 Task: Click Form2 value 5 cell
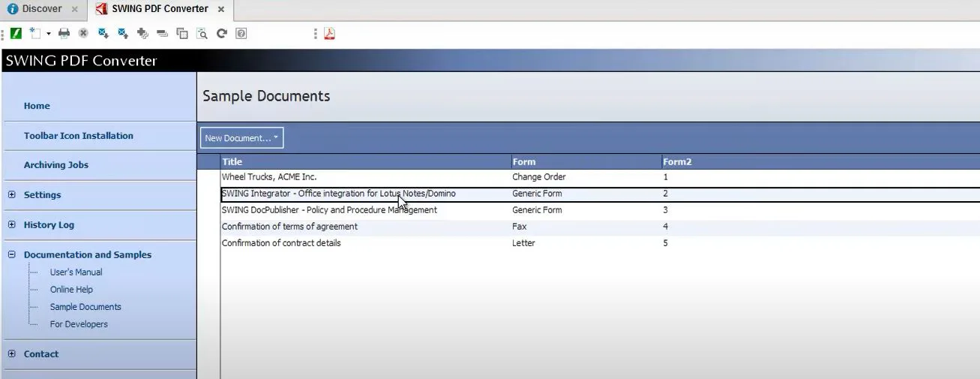point(665,243)
